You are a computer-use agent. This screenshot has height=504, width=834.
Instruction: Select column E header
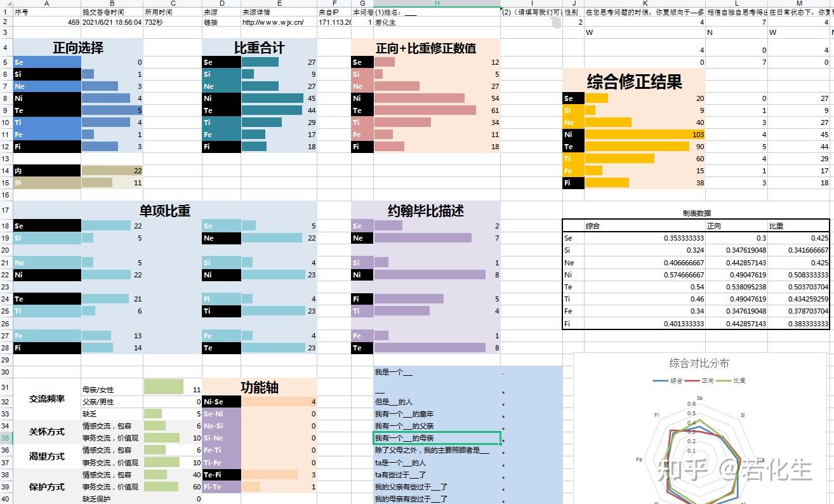point(279,3)
